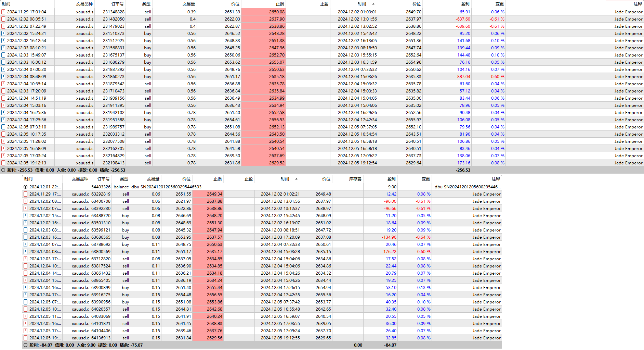Click the 交易量 header in the upper table
The height and width of the screenshot is (350, 644).
[x=189, y=4]
